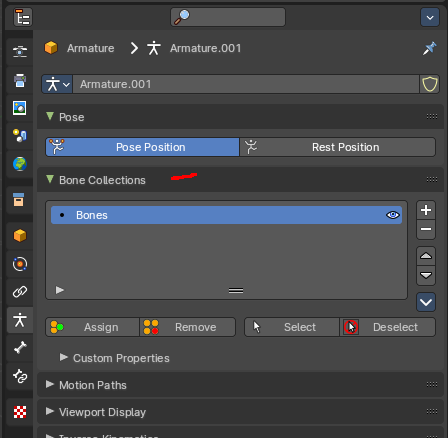Click the Viewport Display panel drag grip
This screenshot has width=448, height=438.
pyautogui.click(x=432, y=411)
